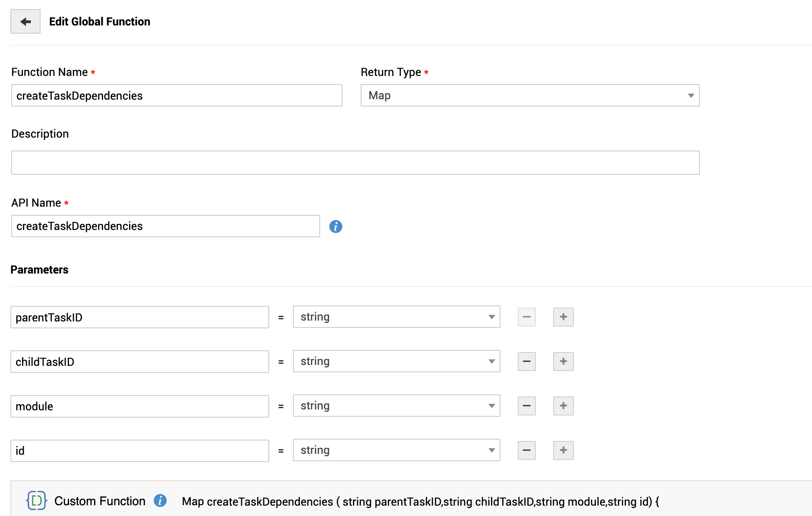The image size is (812, 516).
Task: Click the API Name info icon
Action: point(336,227)
